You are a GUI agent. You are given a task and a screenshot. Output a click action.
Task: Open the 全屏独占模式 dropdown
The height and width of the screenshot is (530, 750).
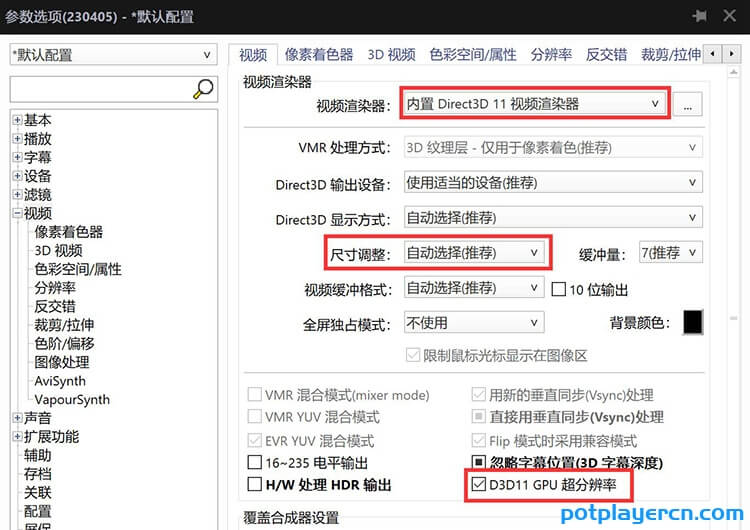pos(473,323)
